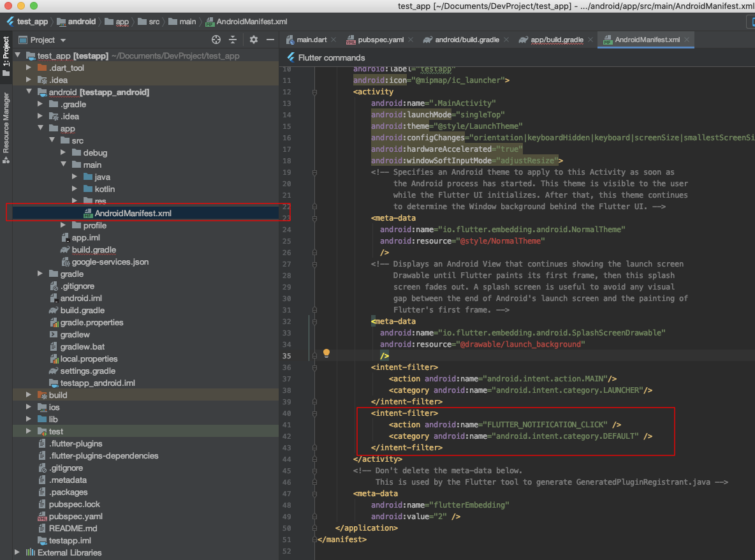Expand External Libraries node

[17, 552]
